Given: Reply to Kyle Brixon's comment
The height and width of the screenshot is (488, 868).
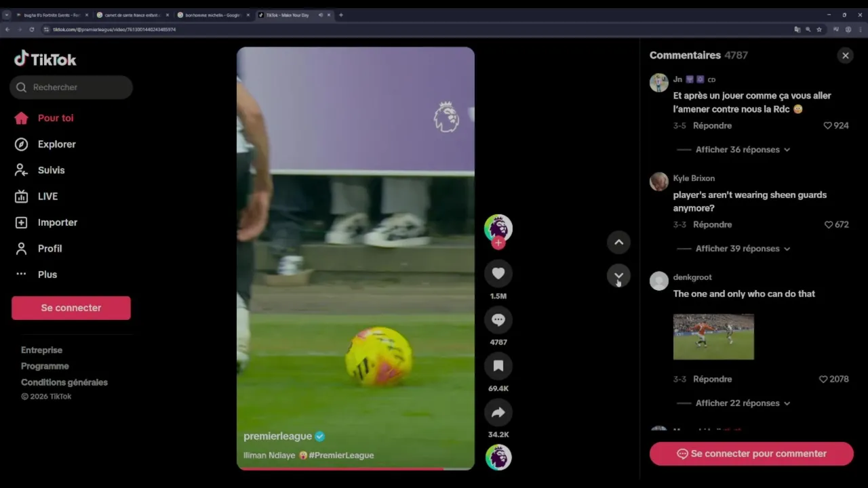Looking at the screenshot, I should point(712,224).
